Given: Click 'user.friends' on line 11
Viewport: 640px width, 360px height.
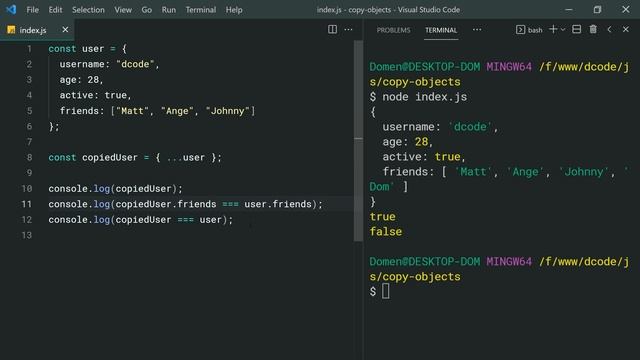Looking at the screenshot, I should click(x=278, y=204).
